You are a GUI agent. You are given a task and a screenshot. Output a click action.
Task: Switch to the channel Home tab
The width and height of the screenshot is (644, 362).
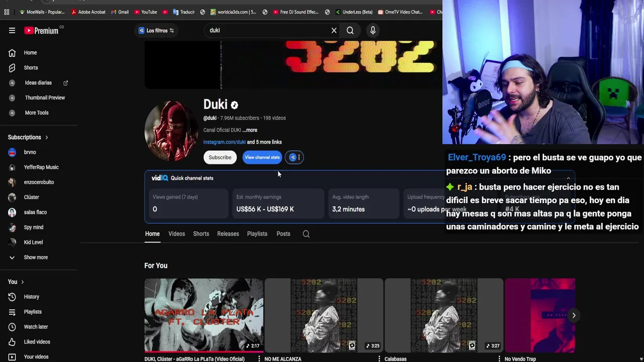[x=152, y=234]
